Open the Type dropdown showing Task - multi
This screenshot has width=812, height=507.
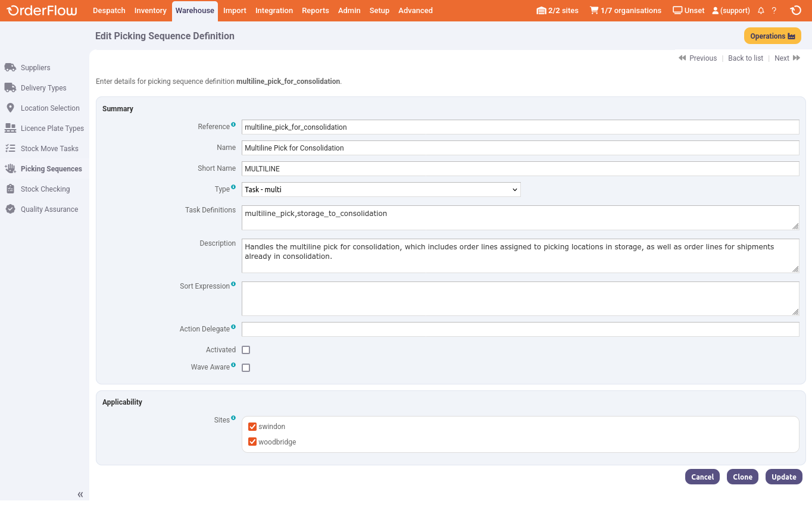[381, 189]
